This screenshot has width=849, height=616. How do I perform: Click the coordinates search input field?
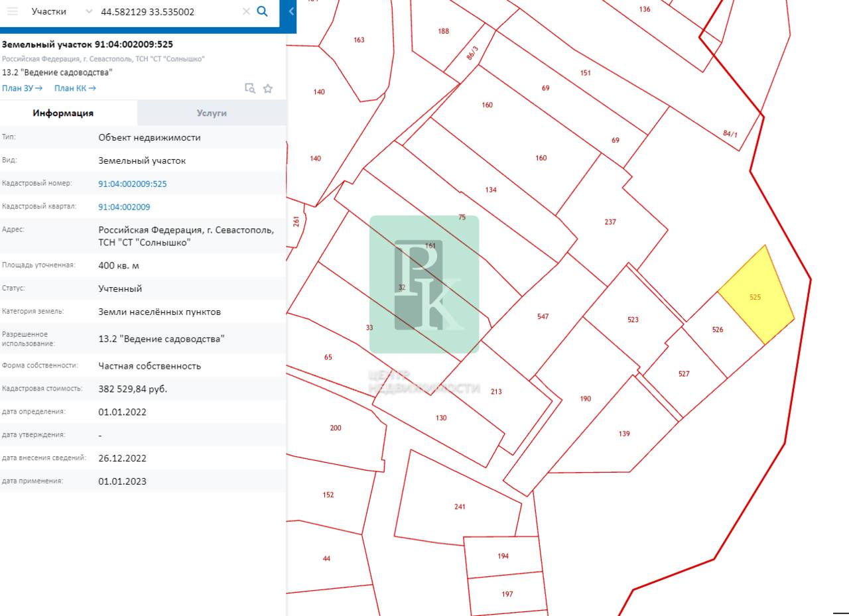169,11
